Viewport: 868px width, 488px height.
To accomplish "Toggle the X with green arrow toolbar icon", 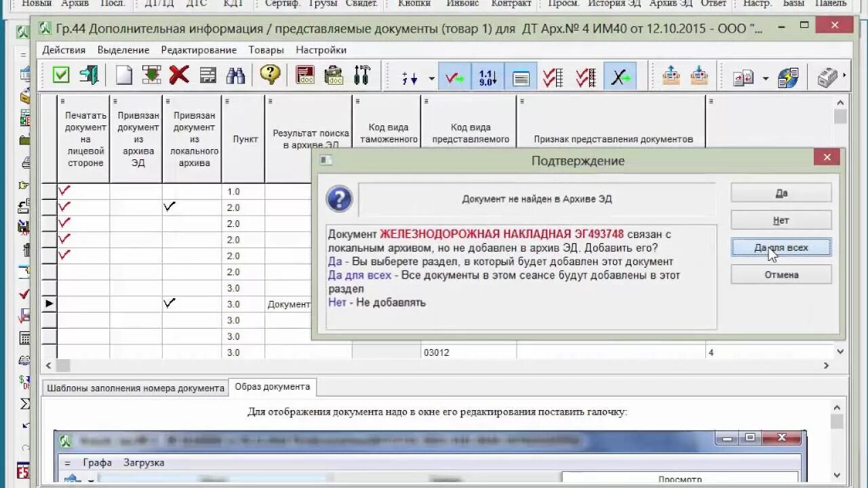I will click(620, 77).
